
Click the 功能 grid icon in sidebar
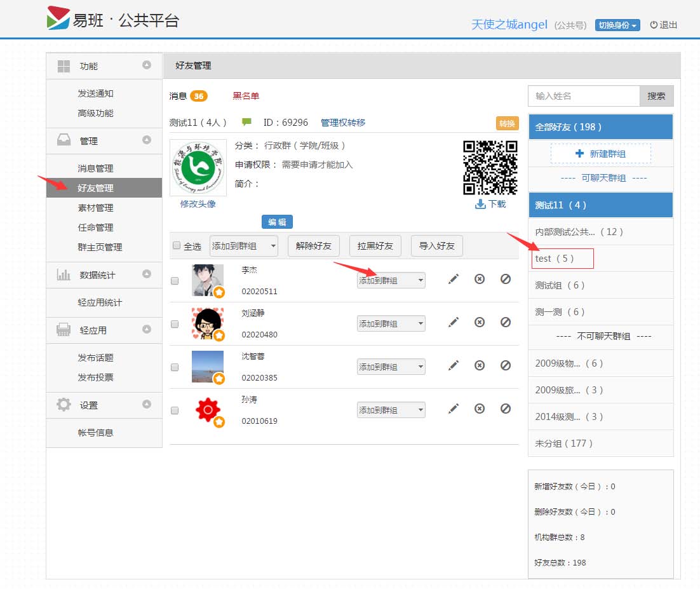click(x=64, y=66)
